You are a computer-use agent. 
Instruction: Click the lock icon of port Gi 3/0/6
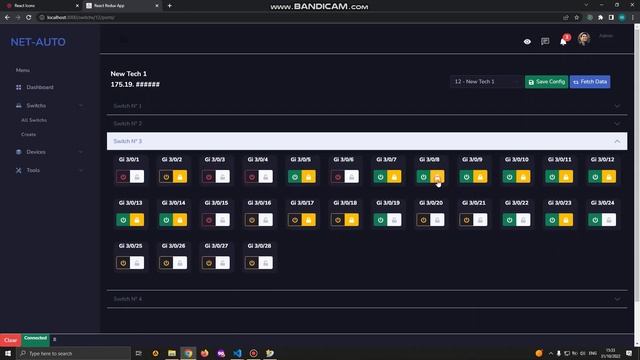[x=351, y=177]
